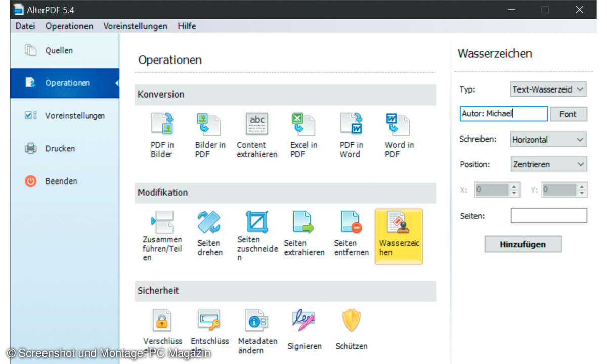Click the Konversion section header
The height and width of the screenshot is (364, 607).
coord(285,95)
